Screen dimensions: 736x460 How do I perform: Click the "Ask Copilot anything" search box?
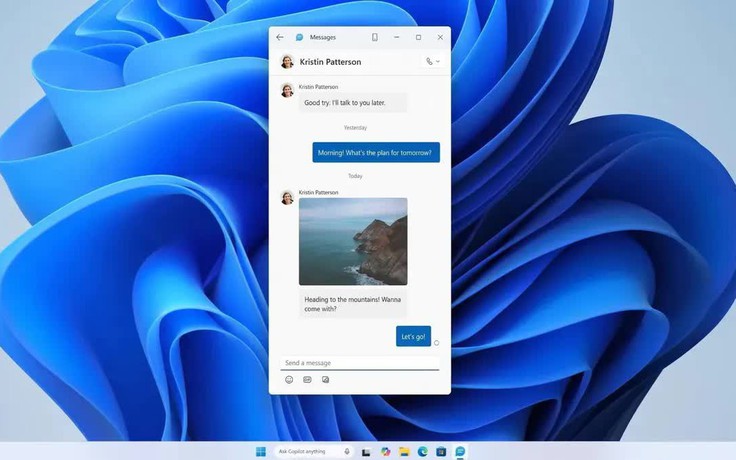click(x=313, y=452)
